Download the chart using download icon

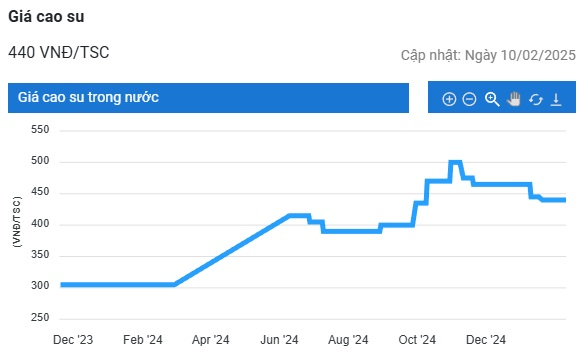pyautogui.click(x=556, y=100)
